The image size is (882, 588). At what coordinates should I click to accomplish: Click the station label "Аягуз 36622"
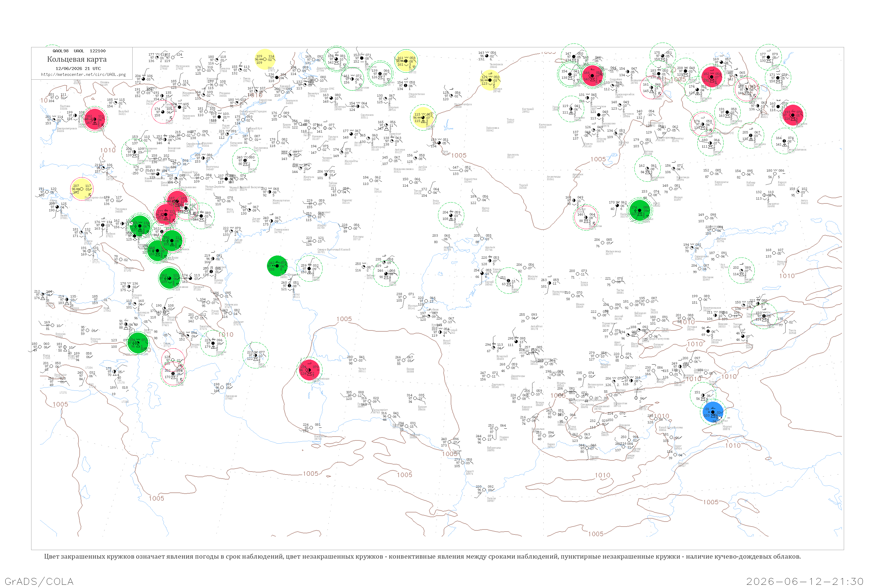[x=804, y=201]
